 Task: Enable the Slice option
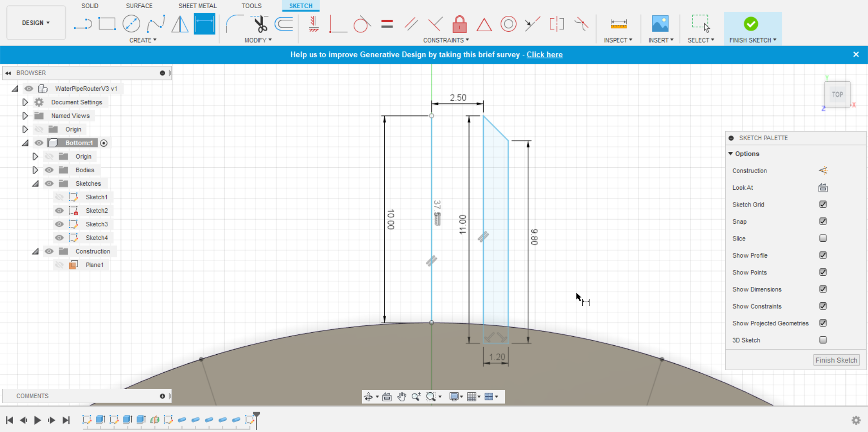coord(823,238)
